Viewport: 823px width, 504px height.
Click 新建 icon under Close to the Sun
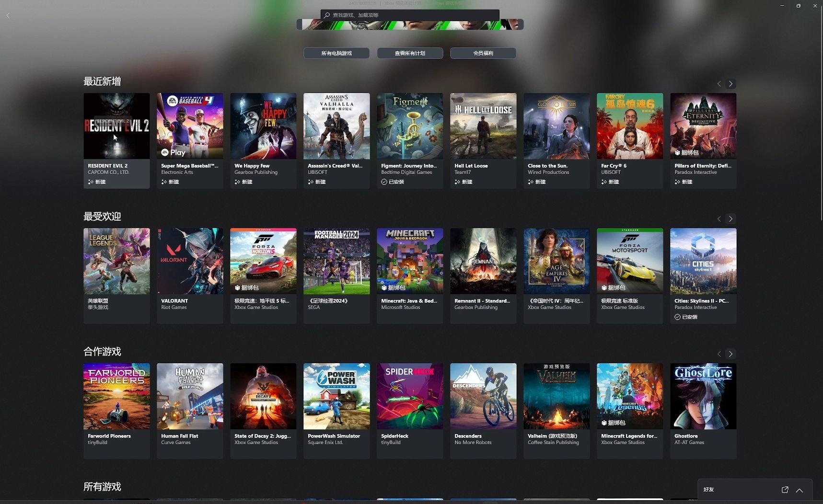coord(531,182)
